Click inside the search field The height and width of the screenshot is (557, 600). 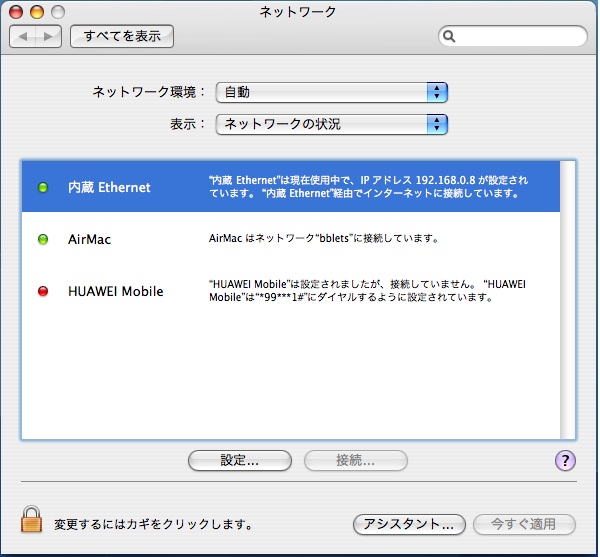click(x=513, y=36)
